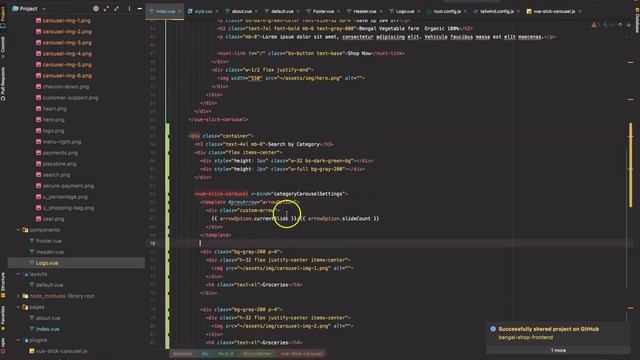The image size is (640, 360).
Task: Select carousel-img-3.png in project tree
Action: pyautogui.click(x=63, y=42)
